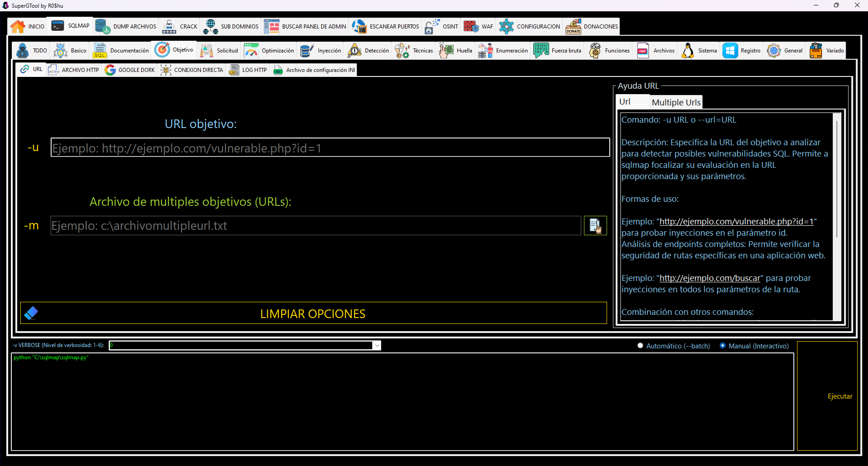Open Archivo de configuración INI sub-tab
868x466 pixels.
point(314,70)
